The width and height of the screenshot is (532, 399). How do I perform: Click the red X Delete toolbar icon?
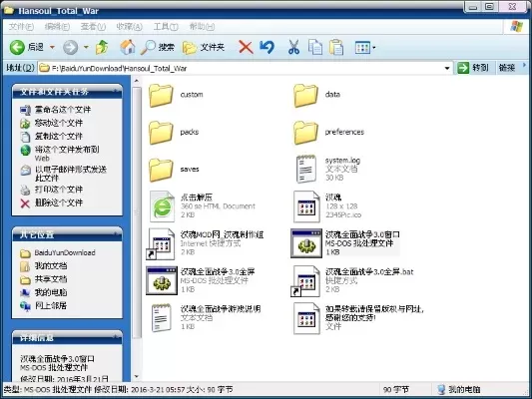coord(246,48)
